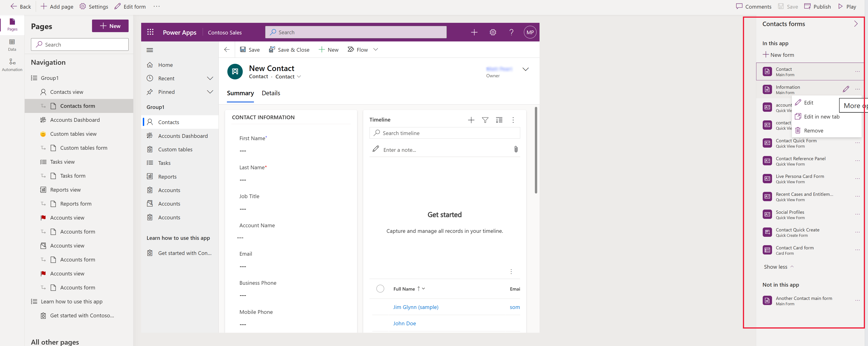Image resolution: width=868 pixels, height=346 pixels.
Task: Click the Power Apps search bar
Action: click(x=356, y=32)
